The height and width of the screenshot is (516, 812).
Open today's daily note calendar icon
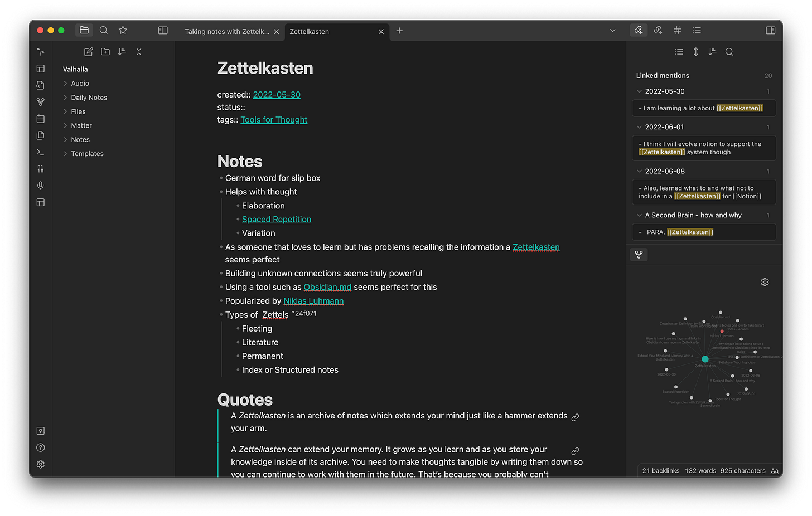pos(41,119)
